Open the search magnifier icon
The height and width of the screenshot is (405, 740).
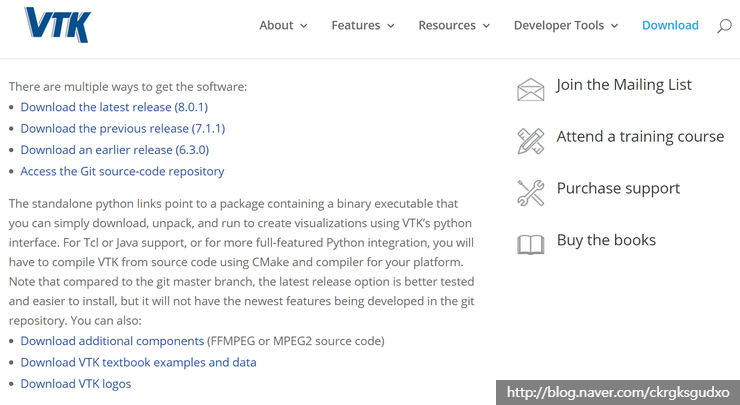coord(724,26)
